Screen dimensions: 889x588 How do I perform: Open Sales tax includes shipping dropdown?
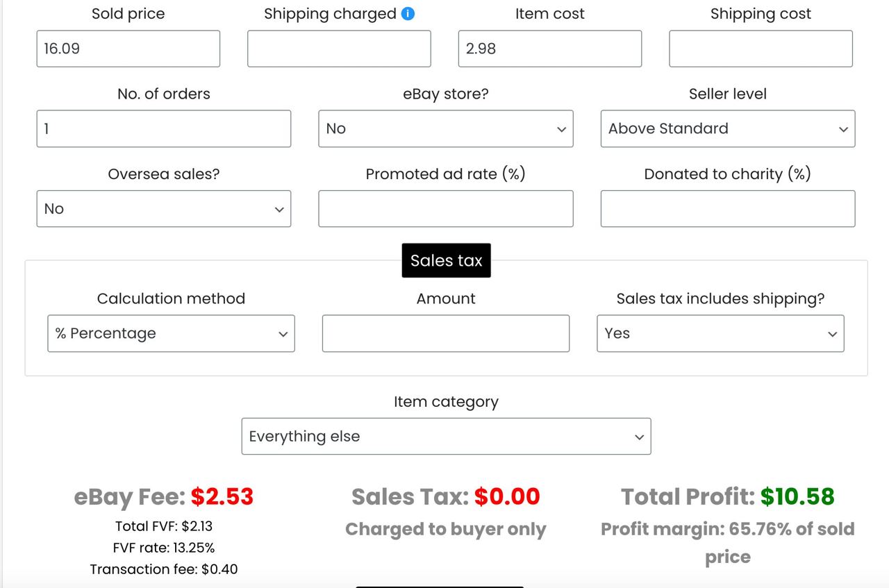(720, 333)
